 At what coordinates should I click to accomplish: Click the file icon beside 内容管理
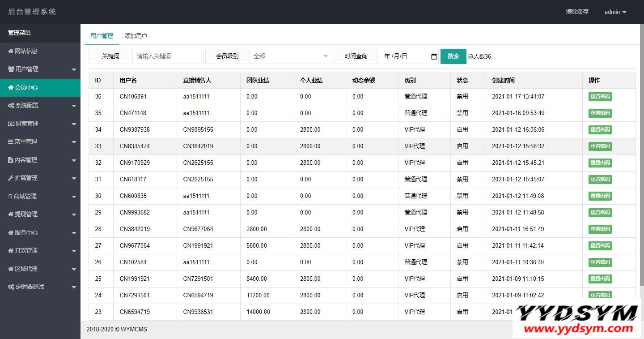pos(11,160)
